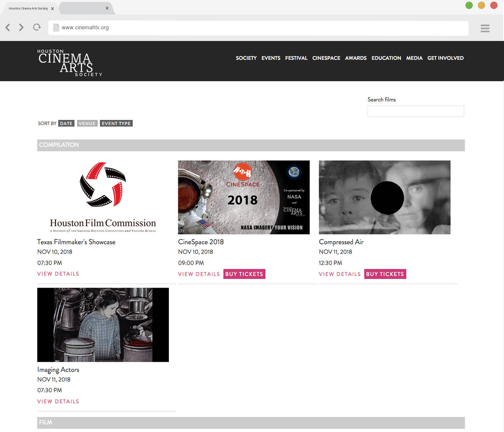Click the Houston Cinema Arts Society logo
The height and width of the screenshot is (432, 504).
click(x=70, y=62)
